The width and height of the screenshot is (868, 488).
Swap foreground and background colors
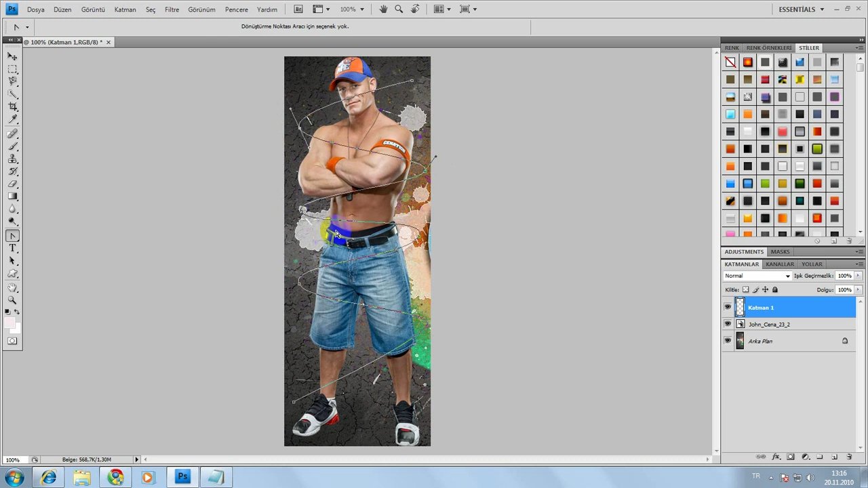tap(17, 312)
